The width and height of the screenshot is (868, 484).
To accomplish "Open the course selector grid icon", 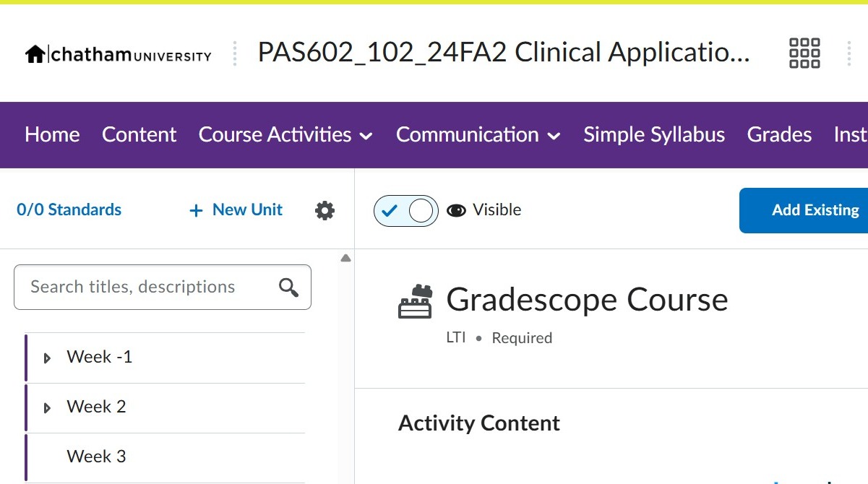I will [x=804, y=53].
